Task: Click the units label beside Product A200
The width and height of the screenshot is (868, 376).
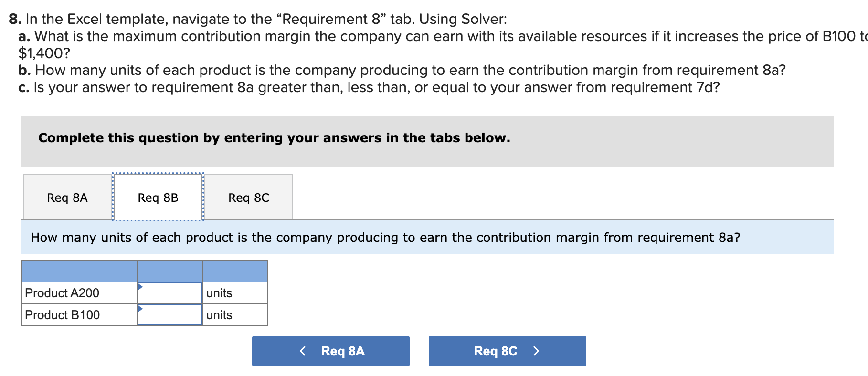Action: point(219,293)
